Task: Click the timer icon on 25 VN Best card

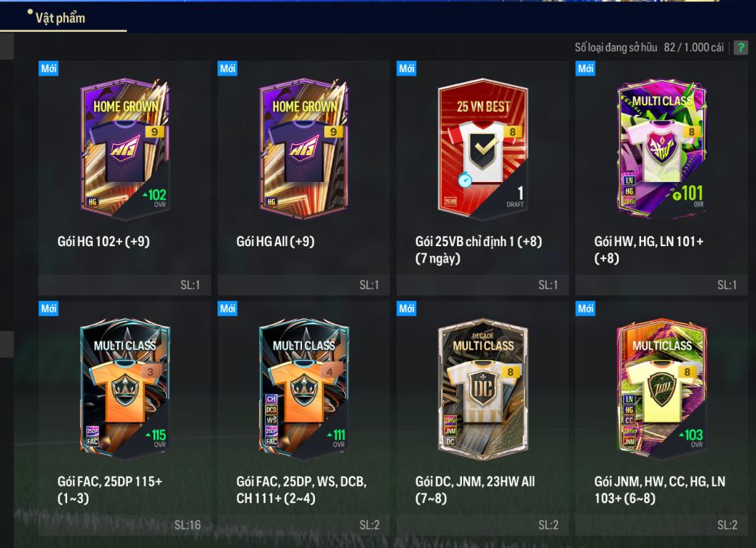Action: (x=465, y=181)
